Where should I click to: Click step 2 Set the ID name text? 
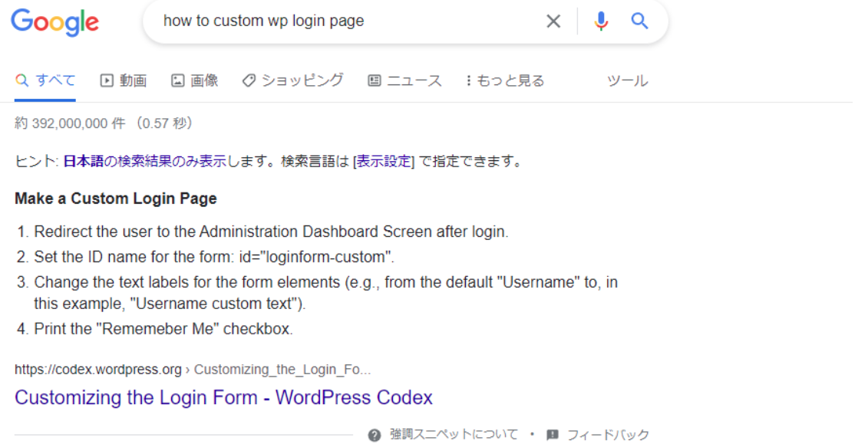point(214,257)
